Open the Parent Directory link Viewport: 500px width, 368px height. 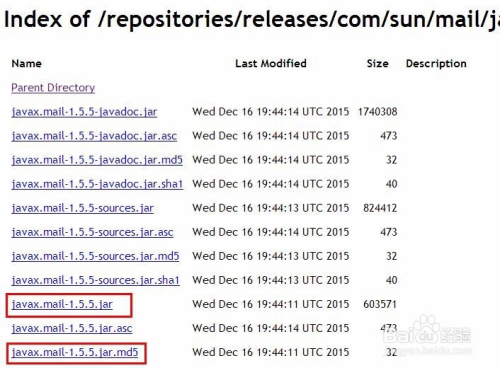(53, 88)
